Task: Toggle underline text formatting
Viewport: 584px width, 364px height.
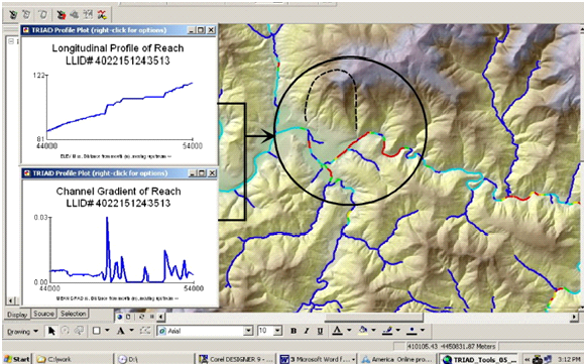Action: 320,331
